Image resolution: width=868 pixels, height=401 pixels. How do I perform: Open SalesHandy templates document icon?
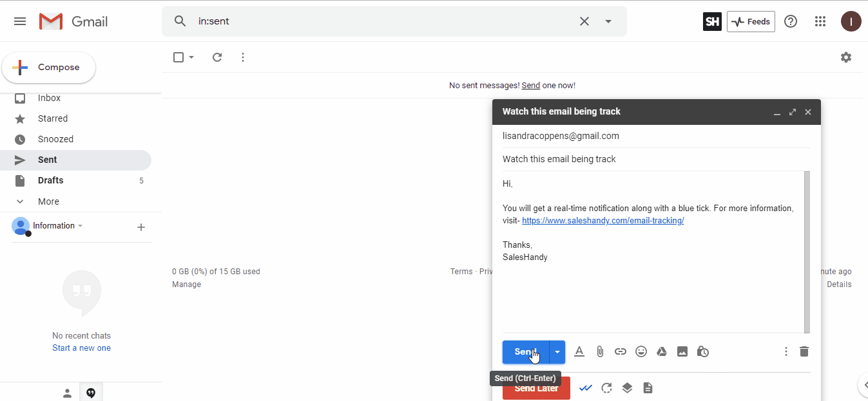point(648,387)
